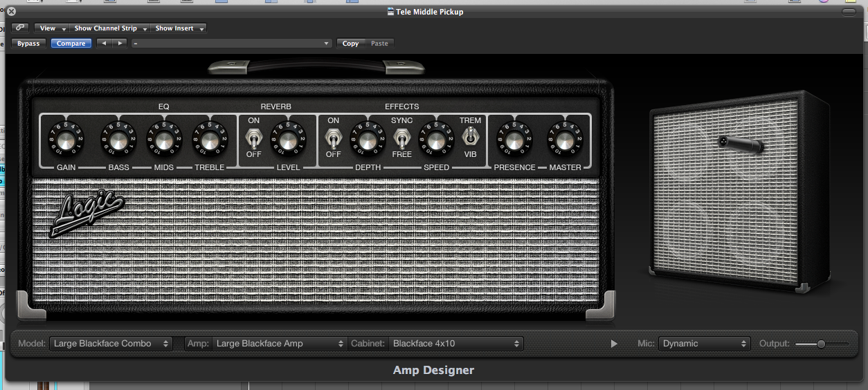Click the Reverb Level knob

(x=288, y=141)
